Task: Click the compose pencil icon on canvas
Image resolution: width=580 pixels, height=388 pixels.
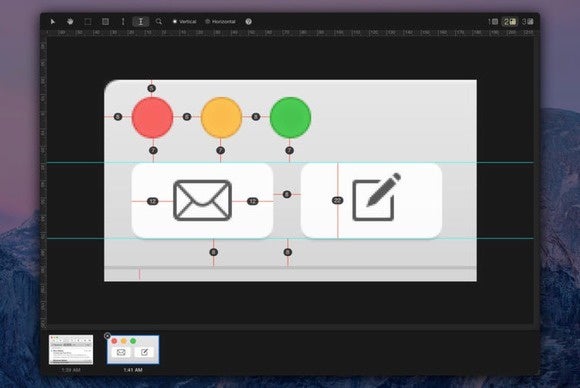Action: (377, 197)
